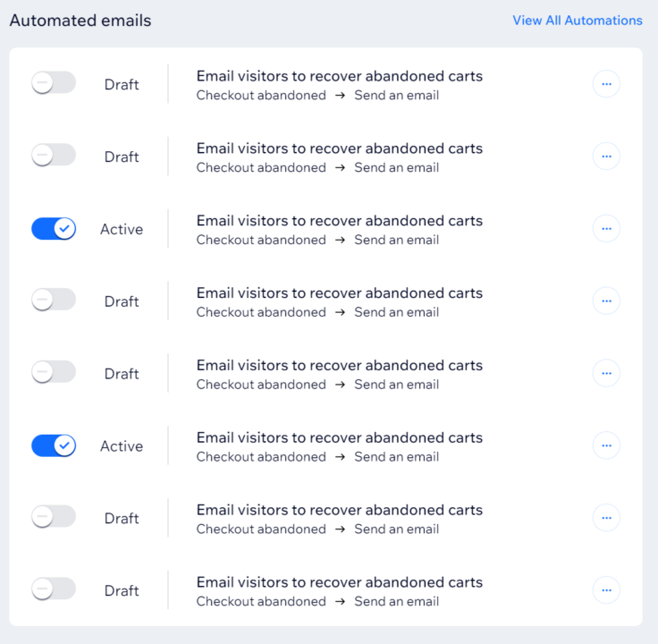Viewport: 658px width, 644px height.
Task: Open the View All Automations link
Action: click(577, 21)
